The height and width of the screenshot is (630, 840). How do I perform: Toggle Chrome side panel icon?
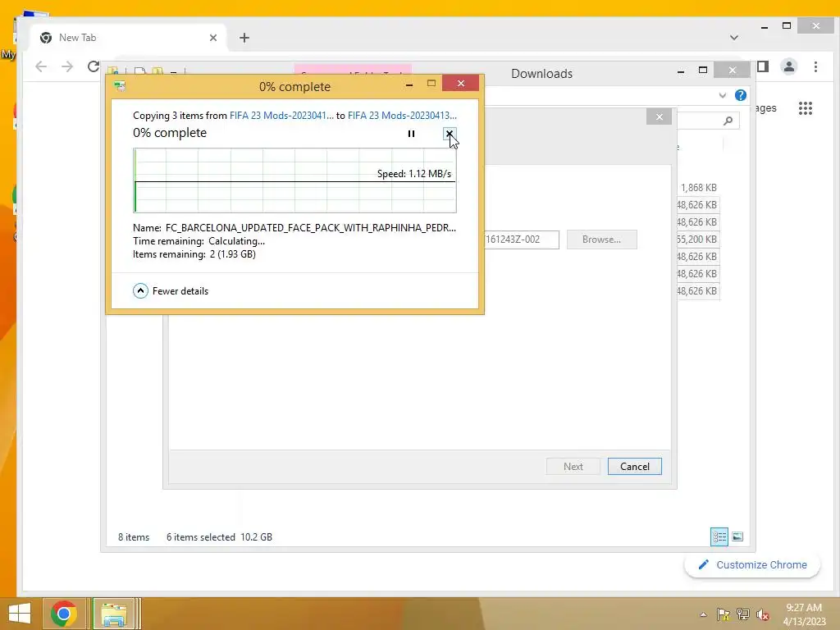[763, 66]
